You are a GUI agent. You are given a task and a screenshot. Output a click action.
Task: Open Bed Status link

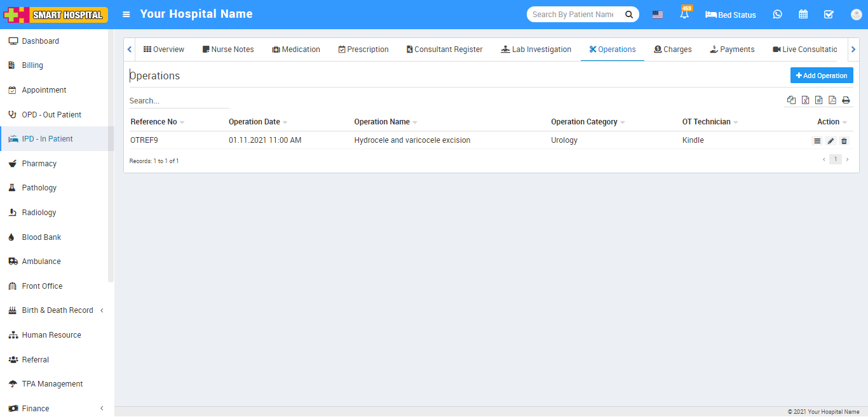click(731, 15)
